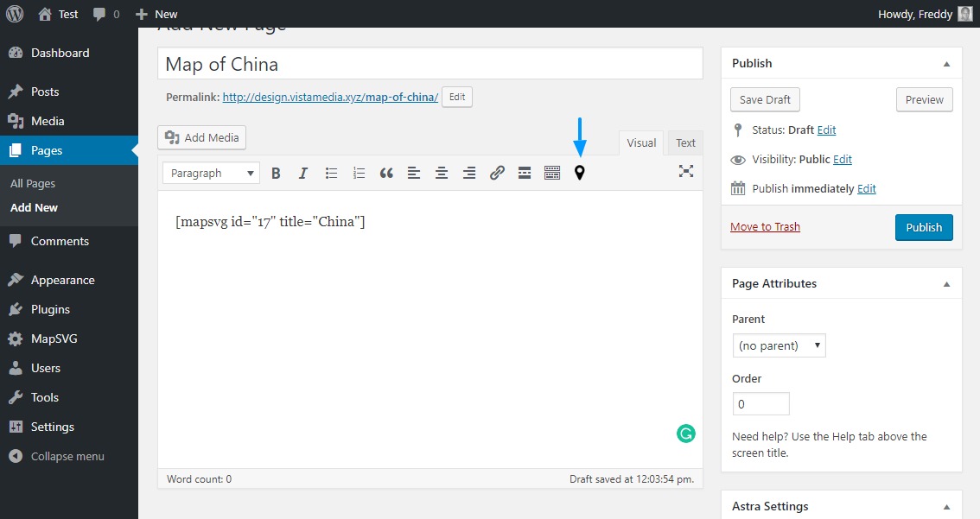Insert the Read More tag
The height and width of the screenshot is (519, 980).
point(525,173)
